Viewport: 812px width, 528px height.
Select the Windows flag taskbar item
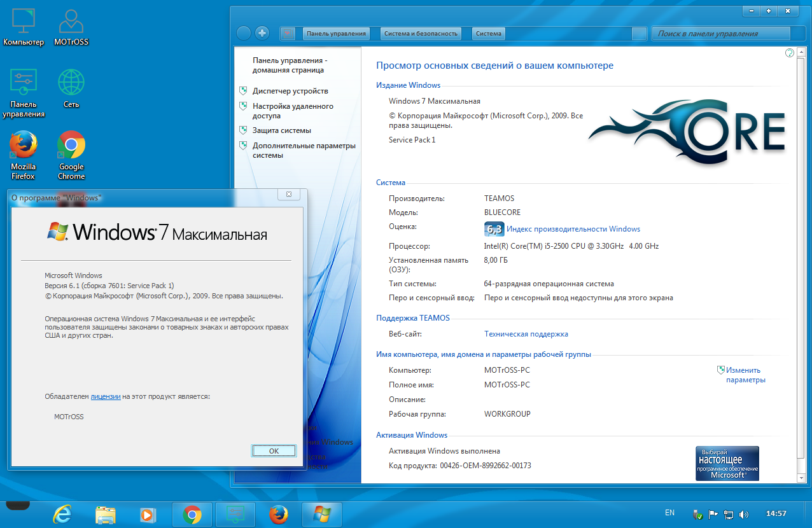[321, 515]
